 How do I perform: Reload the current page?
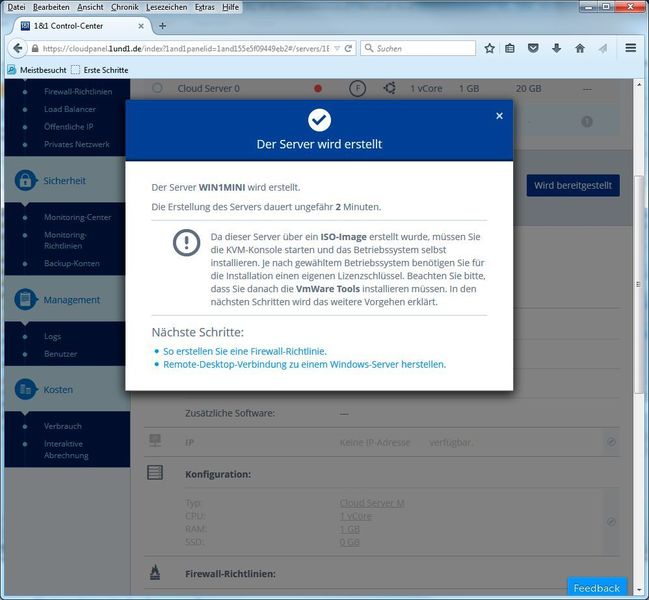pos(348,48)
